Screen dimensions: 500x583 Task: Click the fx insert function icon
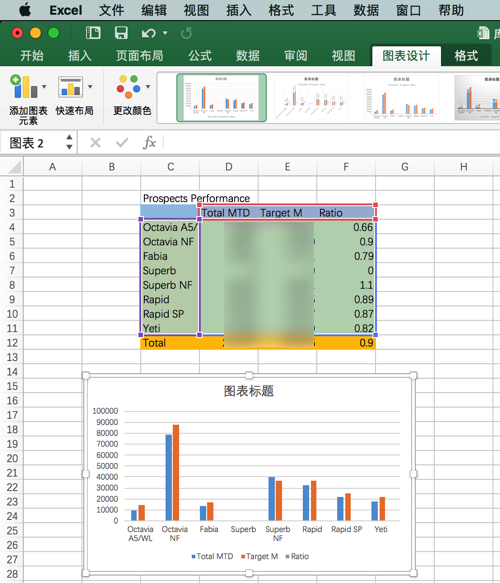149,142
